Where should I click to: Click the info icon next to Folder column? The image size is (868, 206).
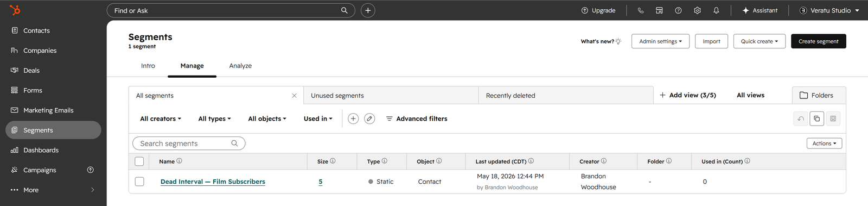[669, 161]
